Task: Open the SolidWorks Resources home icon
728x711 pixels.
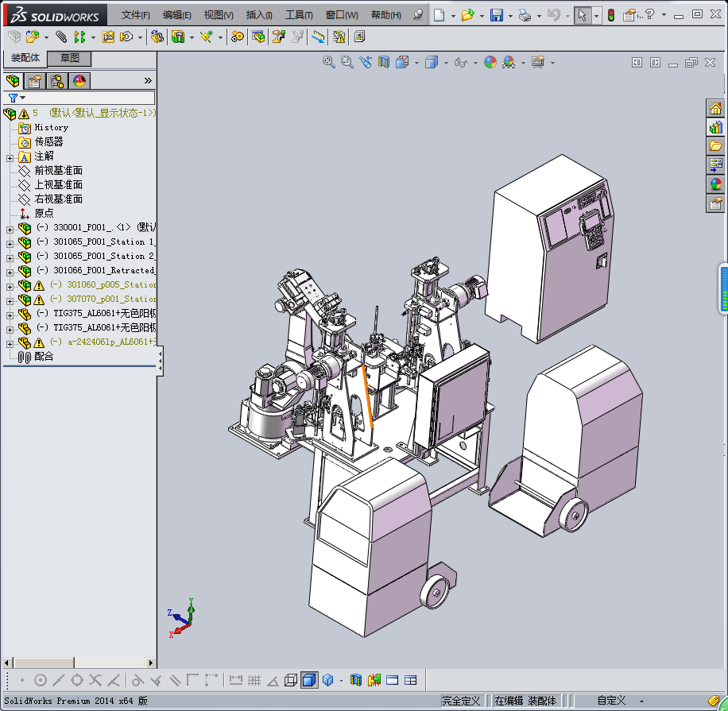Action: [715, 109]
